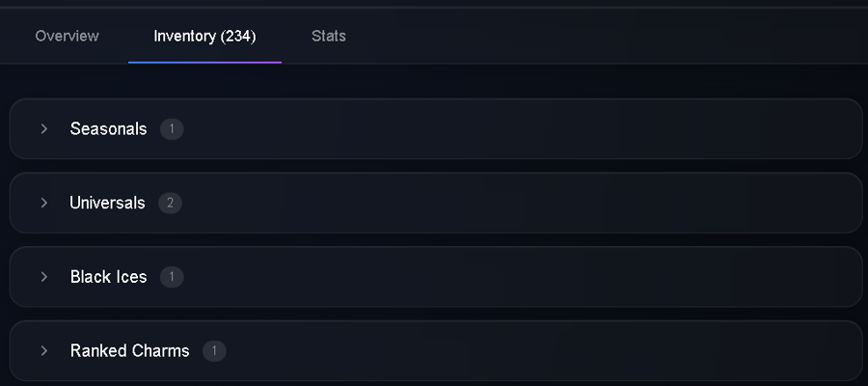
Task: Expand Black Ices using its chevron arrow
Action: [44, 276]
